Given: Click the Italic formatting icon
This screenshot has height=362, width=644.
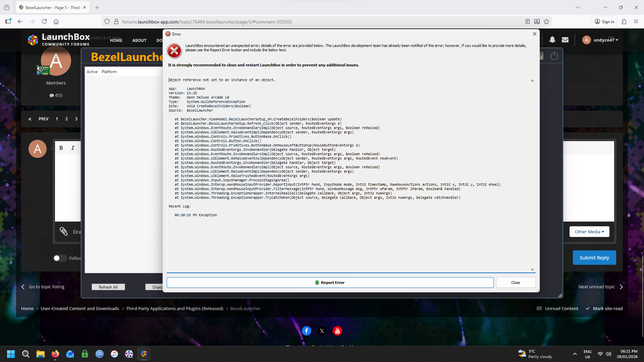Looking at the screenshot, I should (73, 148).
